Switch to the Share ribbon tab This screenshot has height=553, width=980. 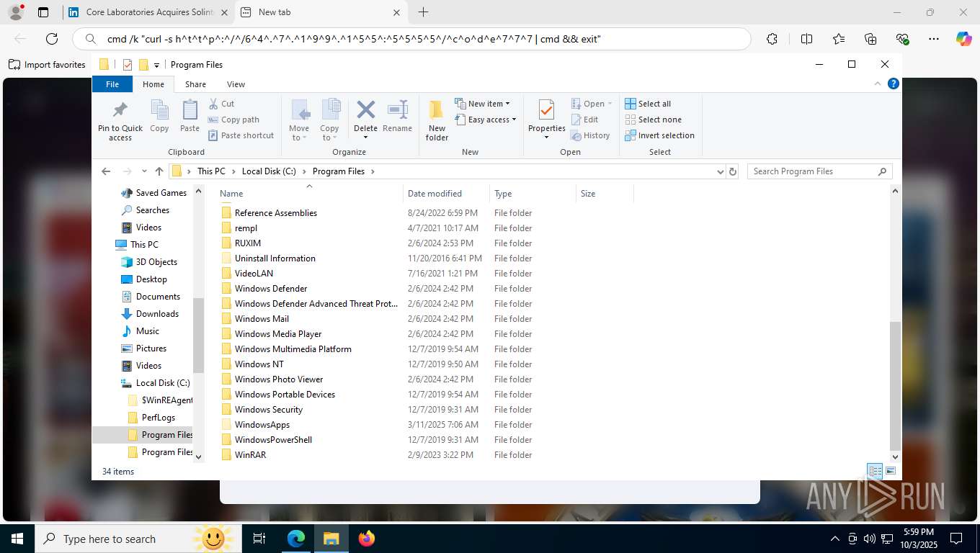pyautogui.click(x=195, y=84)
